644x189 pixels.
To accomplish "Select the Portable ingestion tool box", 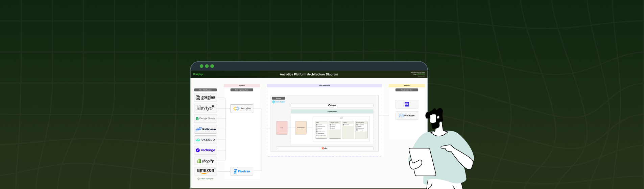I will tap(242, 109).
